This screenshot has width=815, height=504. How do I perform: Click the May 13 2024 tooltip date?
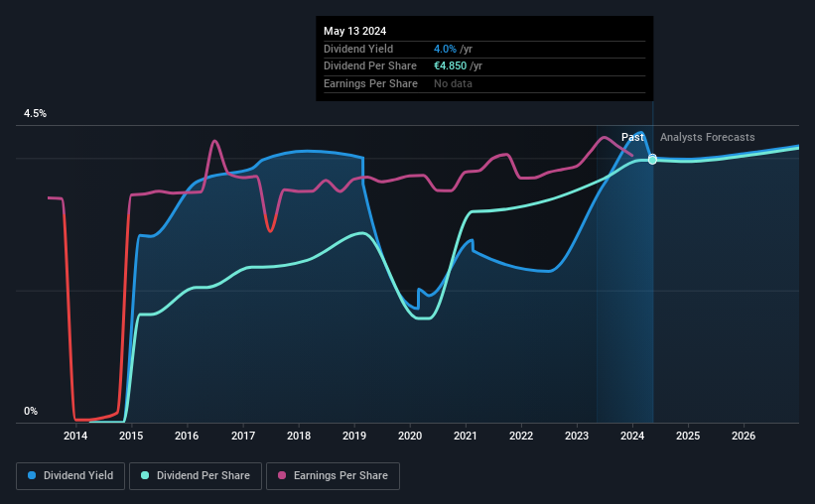[355, 31]
